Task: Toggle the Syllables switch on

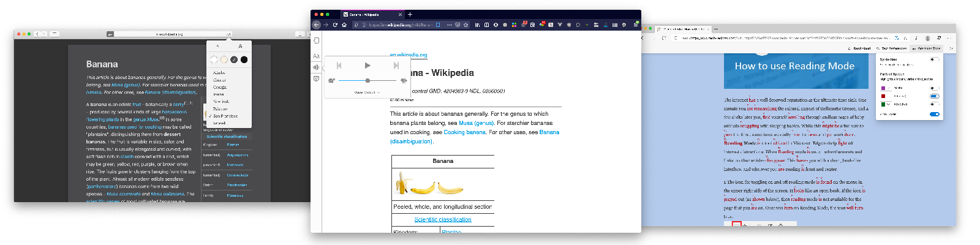Action: tap(934, 59)
